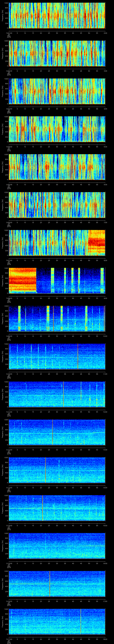Click the red noise block ending the 5:07:00 spectrogram
This screenshot has width=114, height=644.
(97, 243)
